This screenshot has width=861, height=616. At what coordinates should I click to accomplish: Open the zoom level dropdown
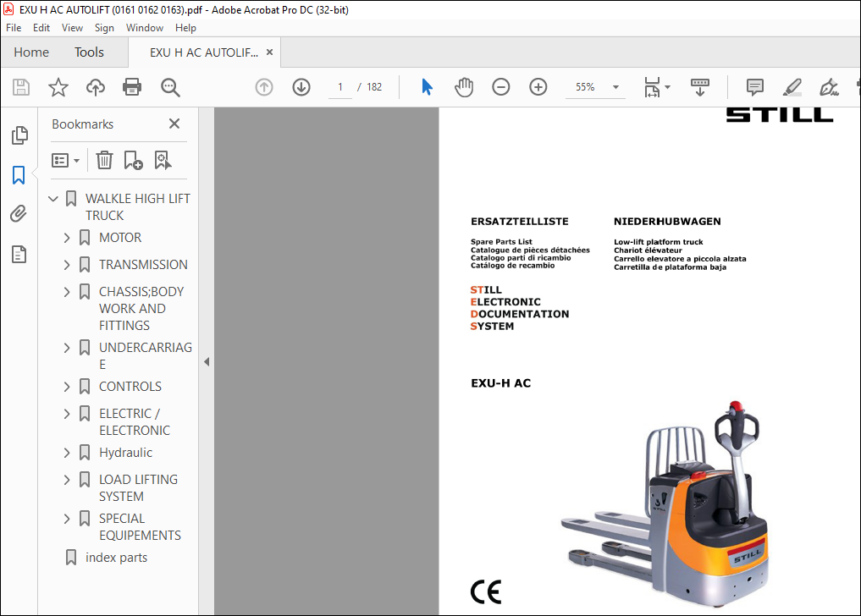[615, 87]
